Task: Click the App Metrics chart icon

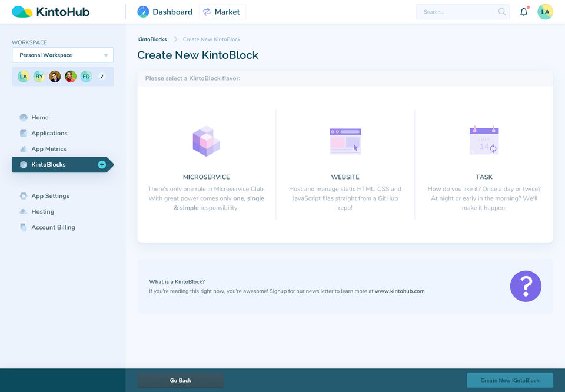Action: click(x=24, y=149)
